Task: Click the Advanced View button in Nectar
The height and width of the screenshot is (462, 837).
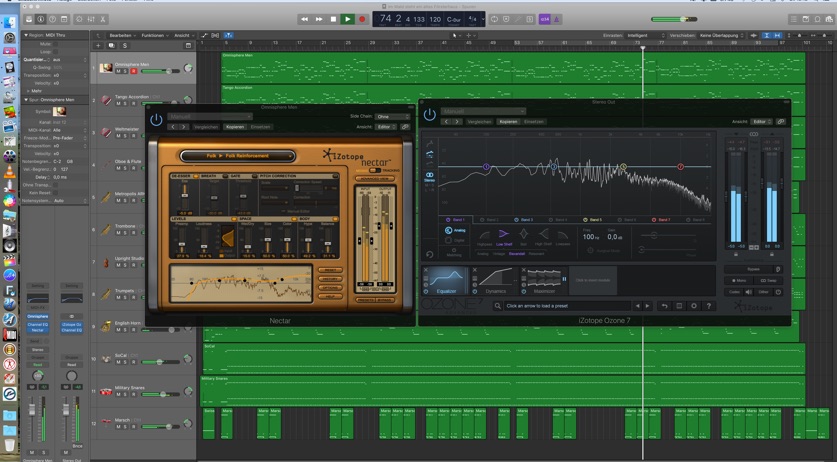Action: click(x=375, y=178)
